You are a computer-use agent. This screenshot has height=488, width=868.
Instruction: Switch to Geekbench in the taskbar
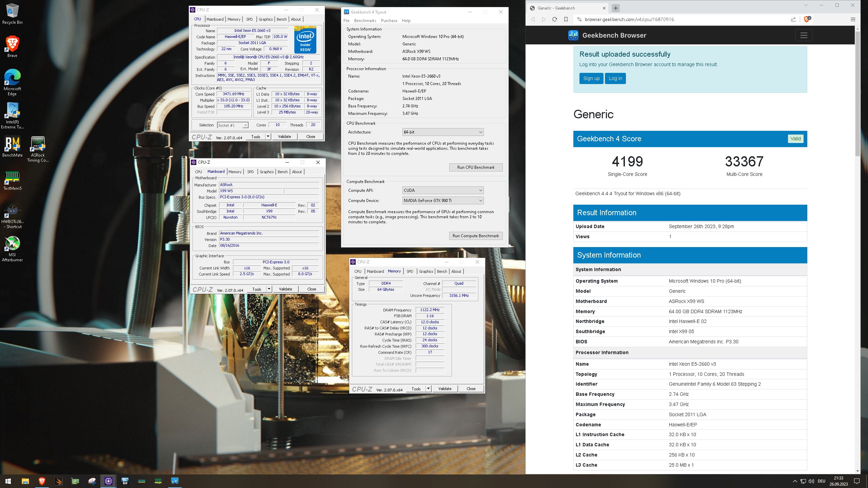tap(175, 481)
